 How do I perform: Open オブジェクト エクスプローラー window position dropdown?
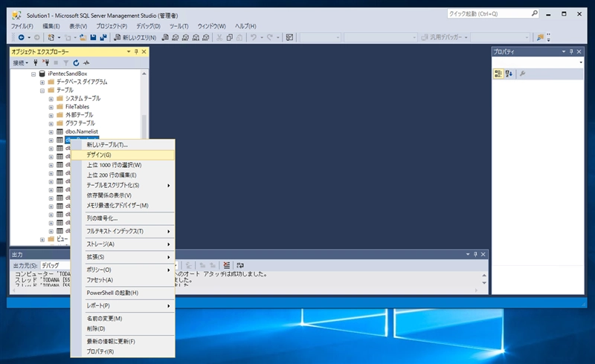point(129,51)
